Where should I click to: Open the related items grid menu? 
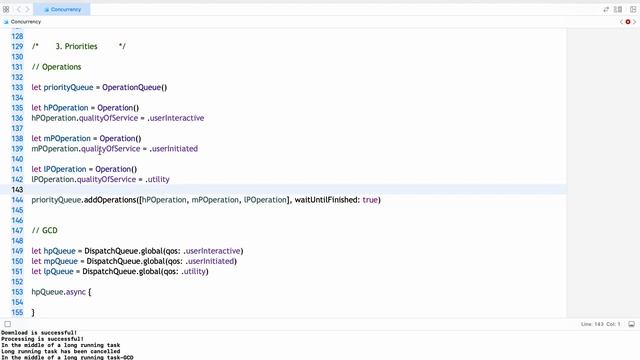tap(6, 9)
